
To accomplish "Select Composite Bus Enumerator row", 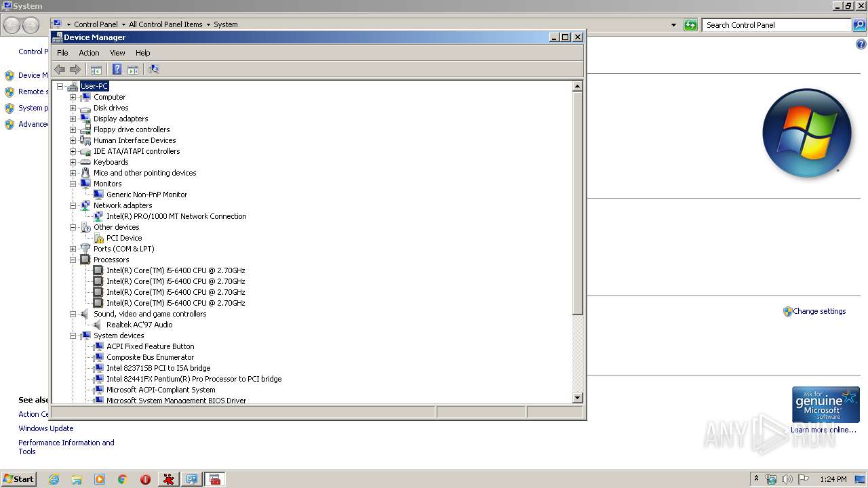I will [150, 357].
